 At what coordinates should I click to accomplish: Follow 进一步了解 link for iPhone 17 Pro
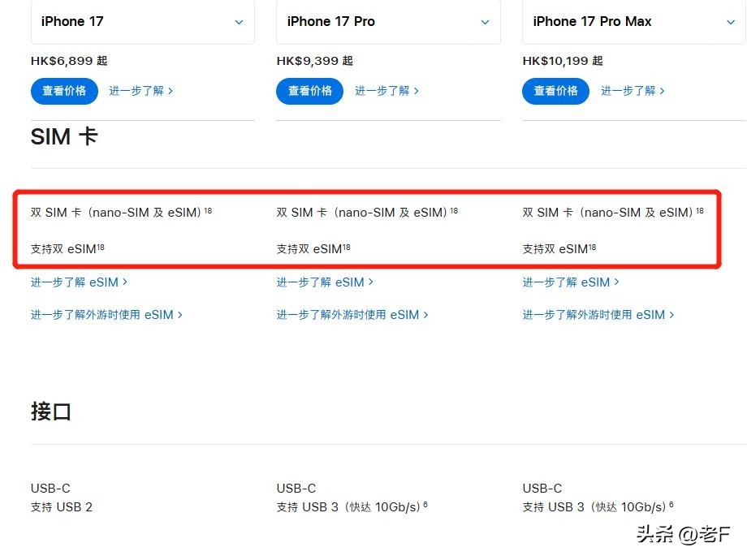[x=386, y=91]
